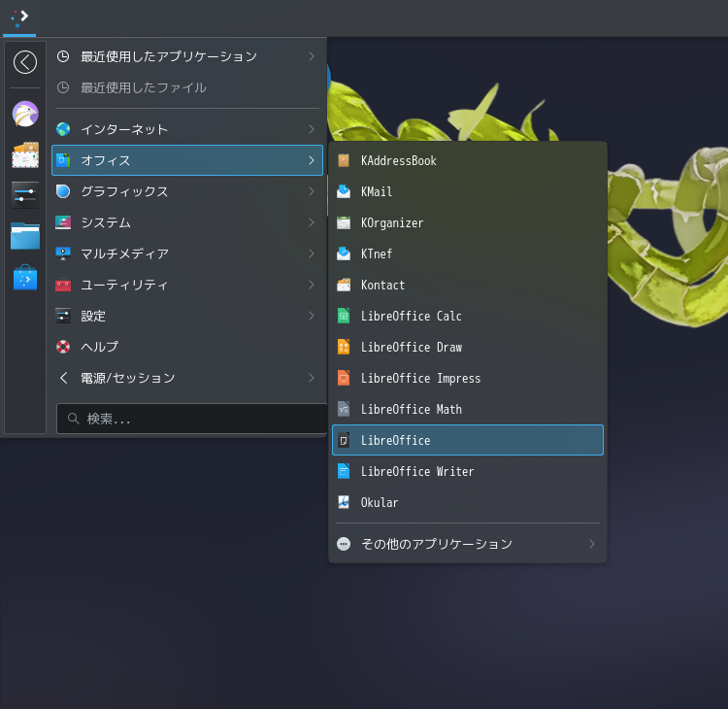Click the LibreOffice Math formula icon
Screen dimensions: 728x709
click(344, 409)
